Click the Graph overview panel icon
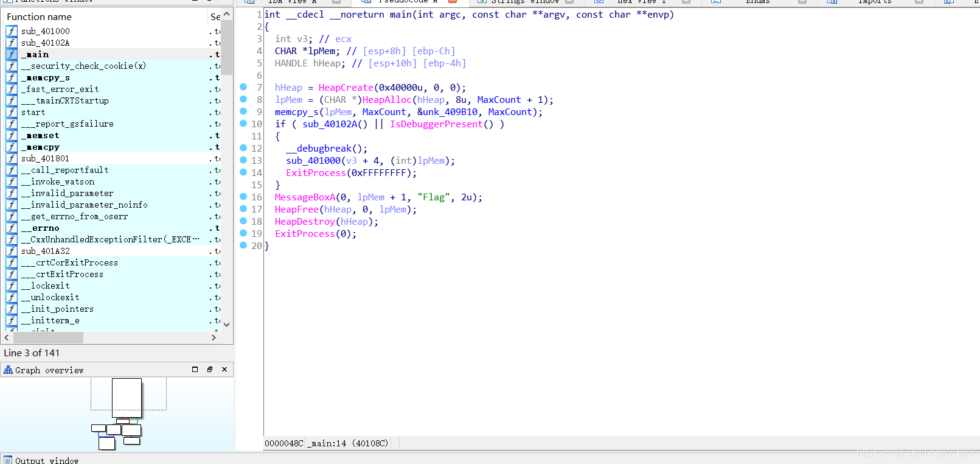The image size is (980, 464). (8, 370)
